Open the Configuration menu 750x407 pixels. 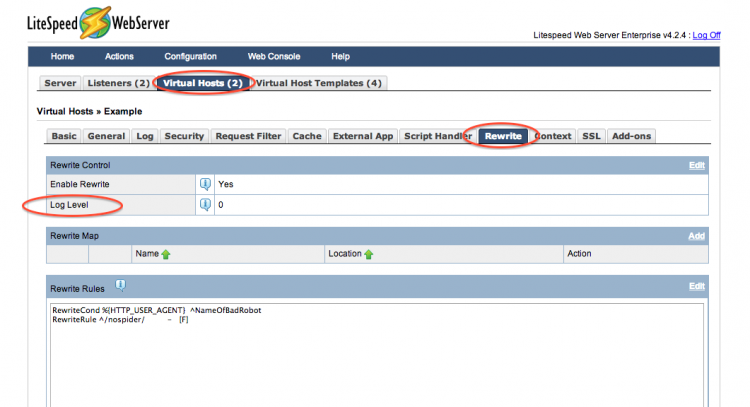point(190,57)
